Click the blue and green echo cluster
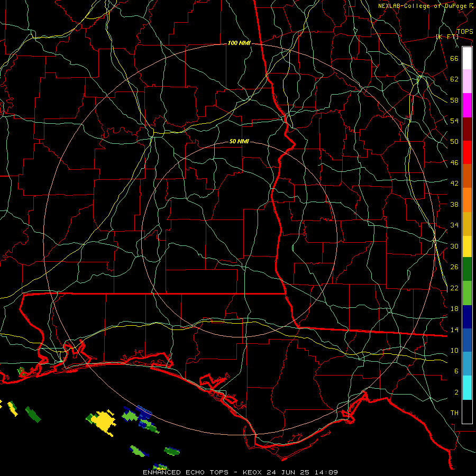 click(x=140, y=419)
